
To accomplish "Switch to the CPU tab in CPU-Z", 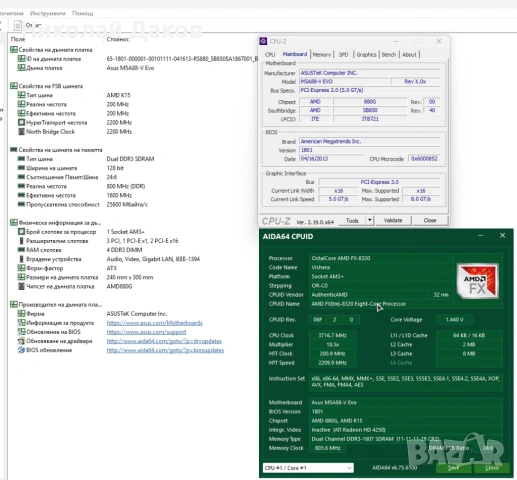I will click(270, 55).
